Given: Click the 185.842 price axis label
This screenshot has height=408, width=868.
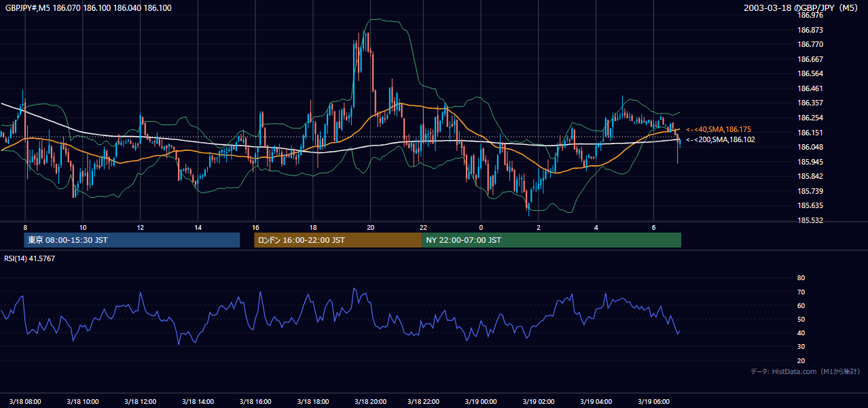Looking at the screenshot, I should 810,176.
